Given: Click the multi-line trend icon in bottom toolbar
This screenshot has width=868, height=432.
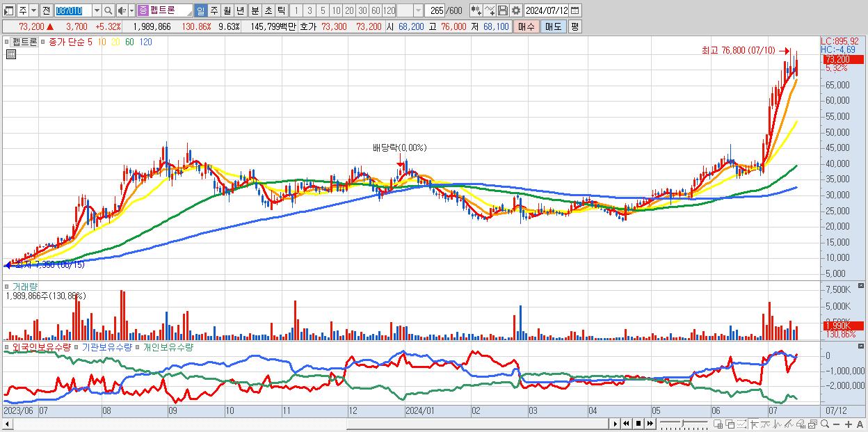Looking at the screenshot, I should tap(789, 424).
